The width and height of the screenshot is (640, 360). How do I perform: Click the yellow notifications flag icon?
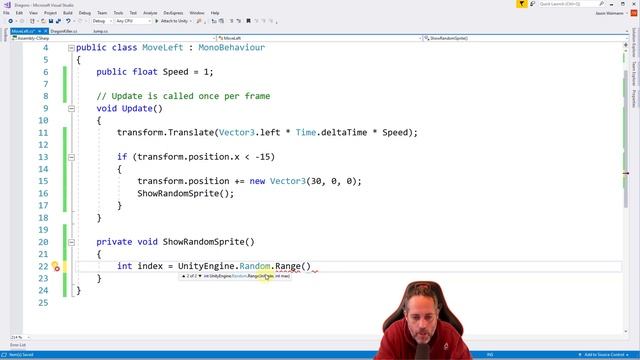pos(522,4)
